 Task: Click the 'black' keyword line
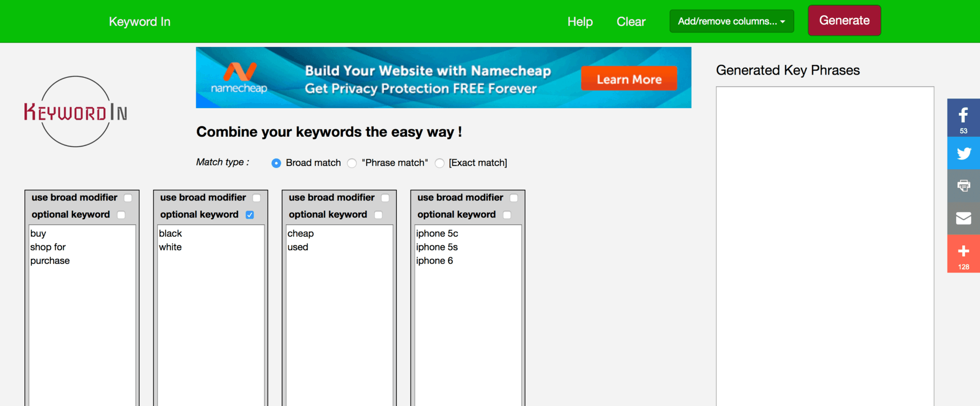(x=170, y=233)
